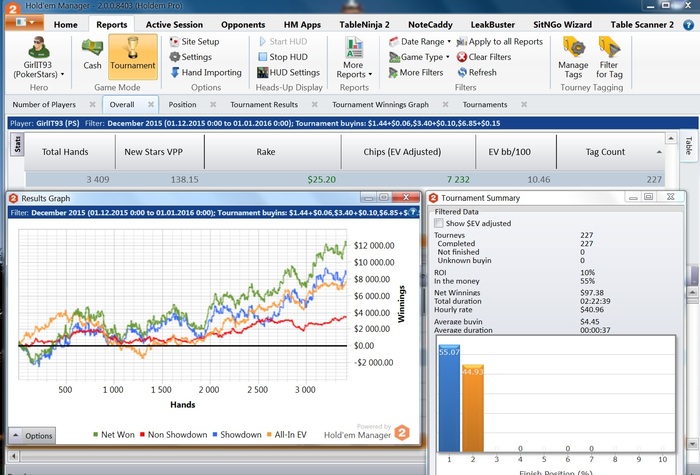Click Clear Filters
Screen dimensions: 700x475
tap(484, 57)
